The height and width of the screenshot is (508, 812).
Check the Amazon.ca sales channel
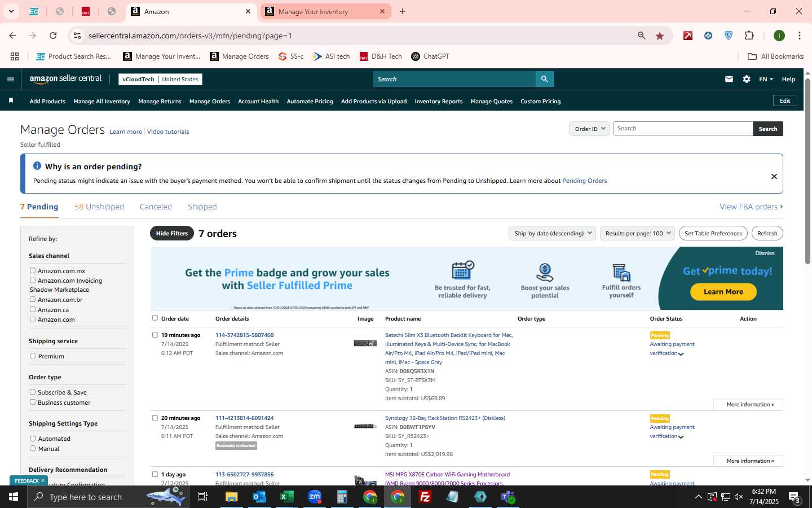(x=33, y=309)
